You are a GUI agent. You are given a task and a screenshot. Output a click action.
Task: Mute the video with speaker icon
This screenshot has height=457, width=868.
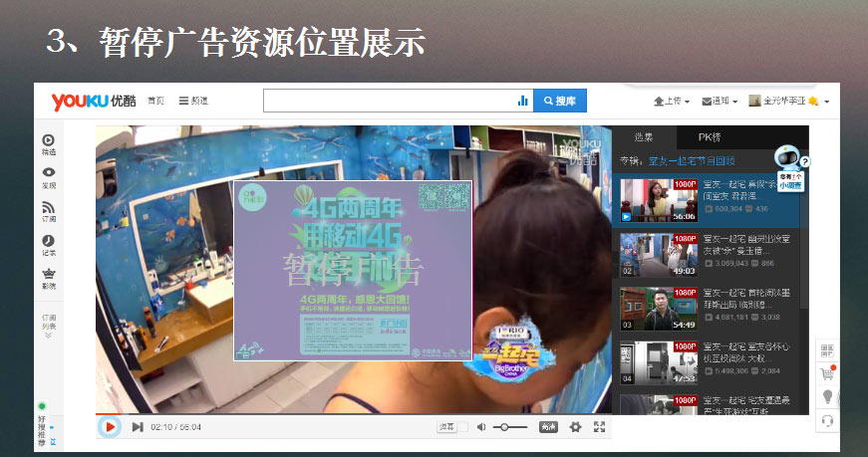pyautogui.click(x=481, y=427)
